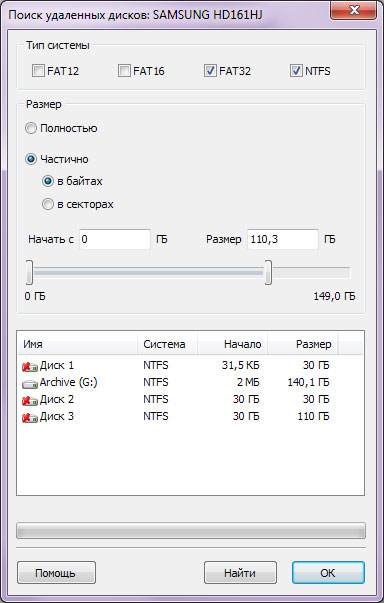Click the Размер input field showing 110,3
The image size is (384, 603).
pos(283,239)
